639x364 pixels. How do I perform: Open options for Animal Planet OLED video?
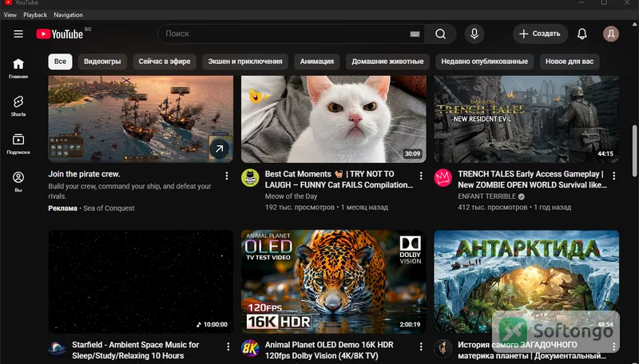pyautogui.click(x=421, y=346)
